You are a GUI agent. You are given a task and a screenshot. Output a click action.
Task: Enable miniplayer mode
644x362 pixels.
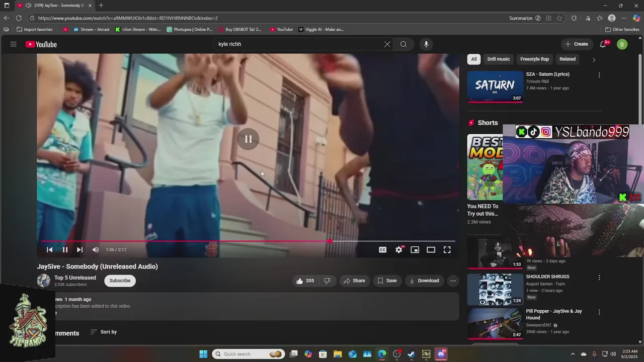tap(415, 250)
